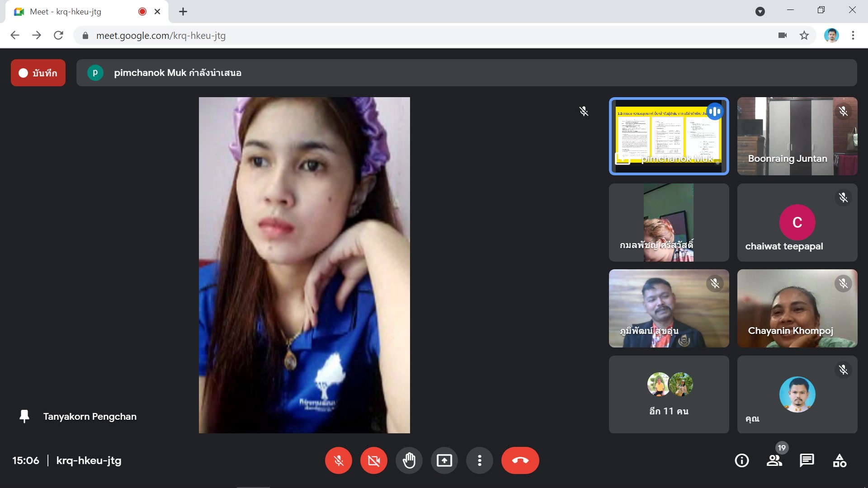Click the present screen button
The image size is (868, 488).
coord(444,460)
